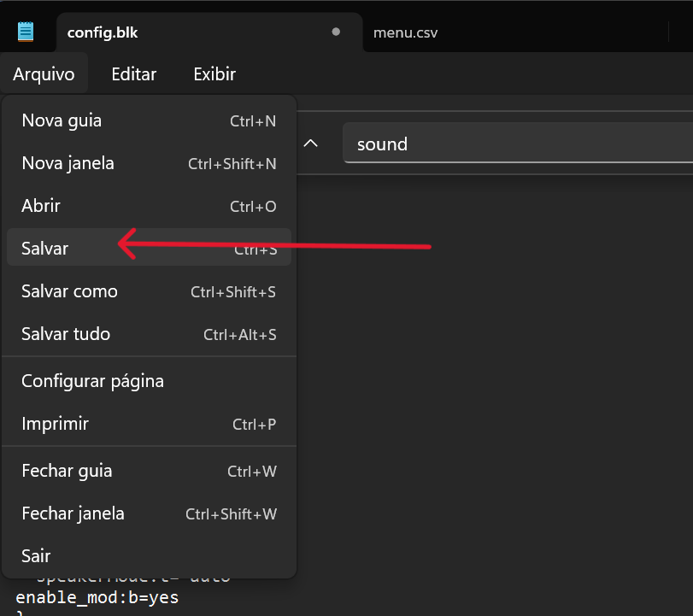Open the Exibir menu
Image resolution: width=693 pixels, height=616 pixels.
pos(214,74)
